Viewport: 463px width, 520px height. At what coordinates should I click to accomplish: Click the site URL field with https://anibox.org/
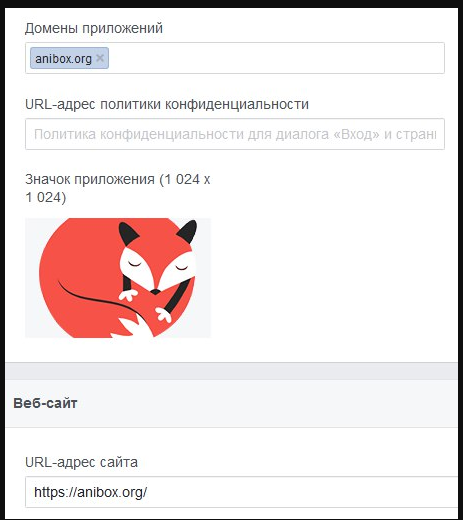point(241,492)
